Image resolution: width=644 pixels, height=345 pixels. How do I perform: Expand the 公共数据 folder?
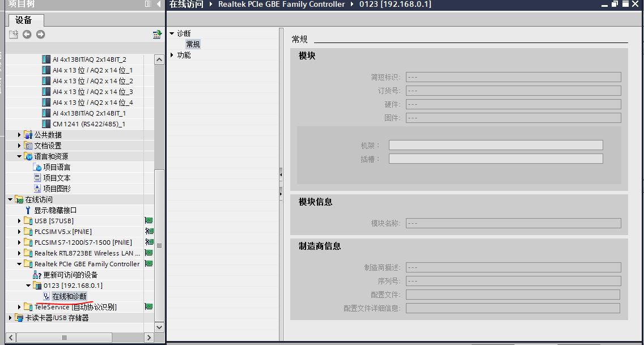(19, 135)
